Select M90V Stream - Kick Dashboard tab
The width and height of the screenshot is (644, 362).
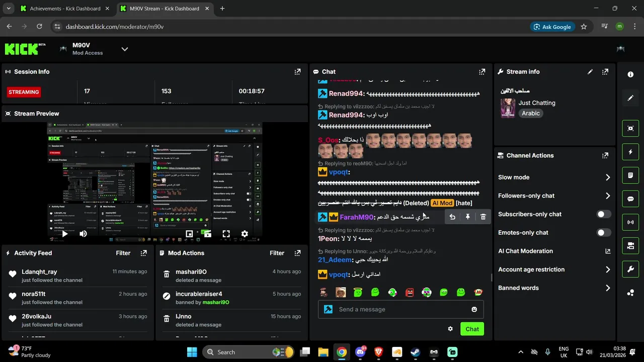tap(166, 9)
